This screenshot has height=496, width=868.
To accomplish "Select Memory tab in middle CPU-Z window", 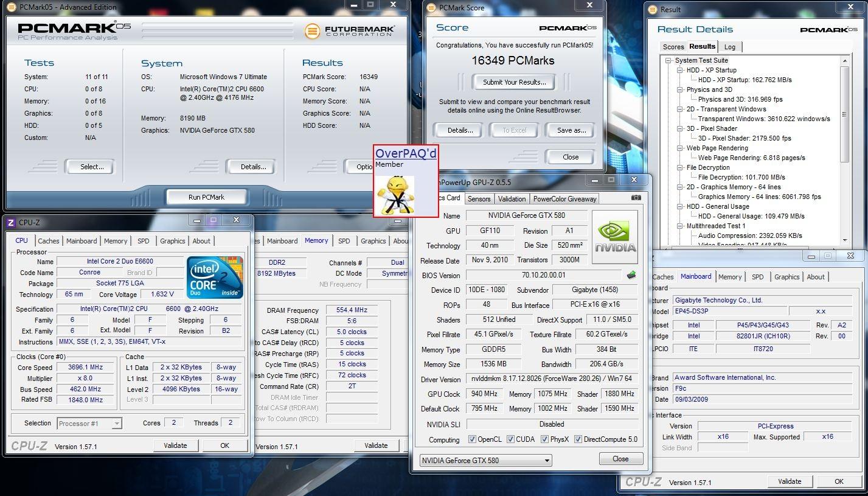I will click(x=316, y=240).
